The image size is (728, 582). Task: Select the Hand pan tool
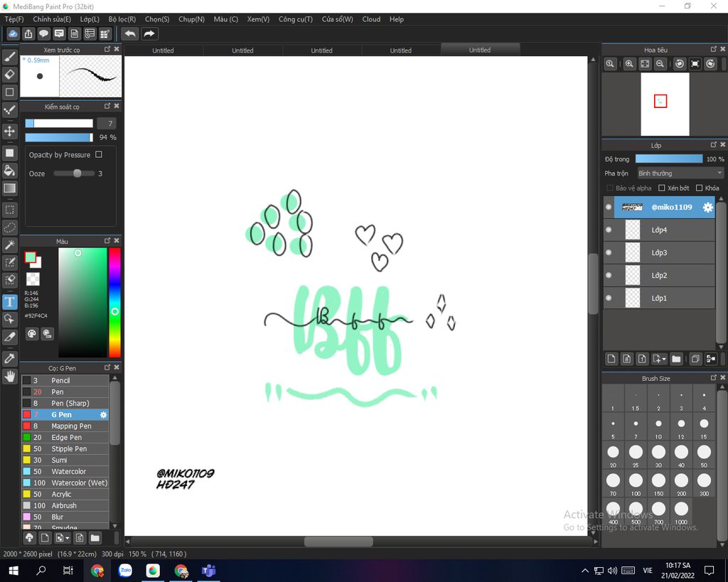[9, 376]
